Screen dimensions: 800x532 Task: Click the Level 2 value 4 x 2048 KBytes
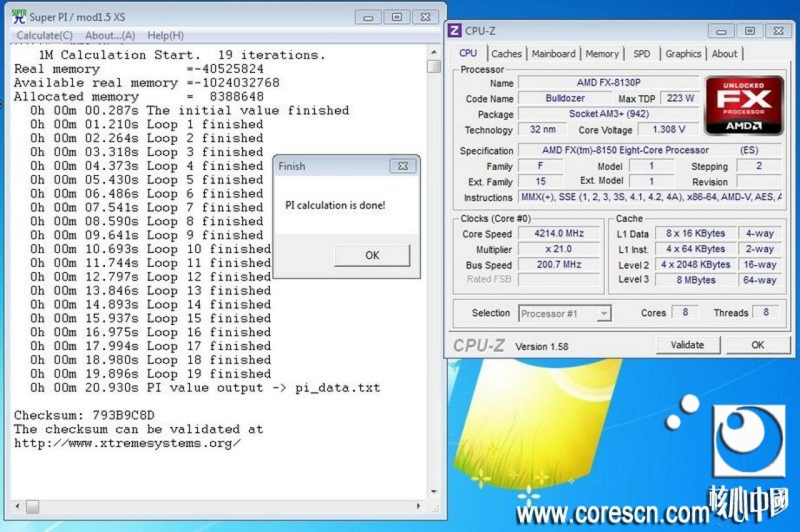click(696, 264)
